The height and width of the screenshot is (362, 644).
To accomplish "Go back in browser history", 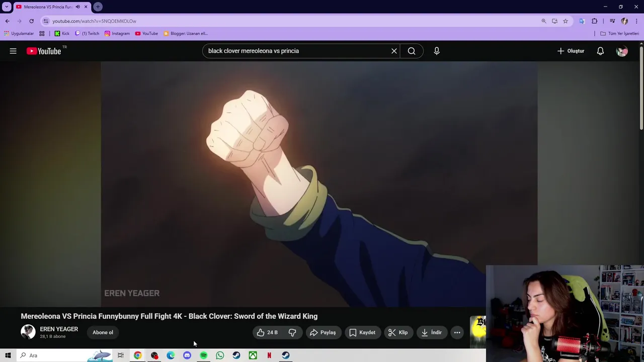I will 8,21.
